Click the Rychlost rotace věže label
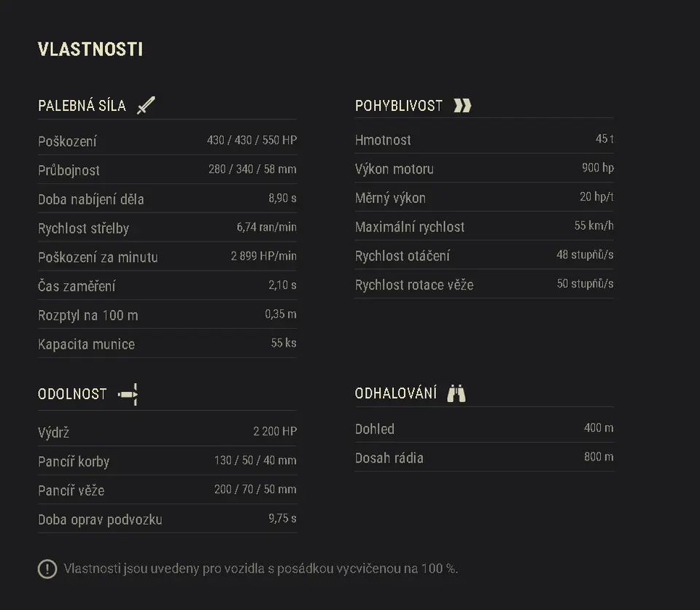Image resolution: width=700 pixels, height=610 pixels. (414, 285)
